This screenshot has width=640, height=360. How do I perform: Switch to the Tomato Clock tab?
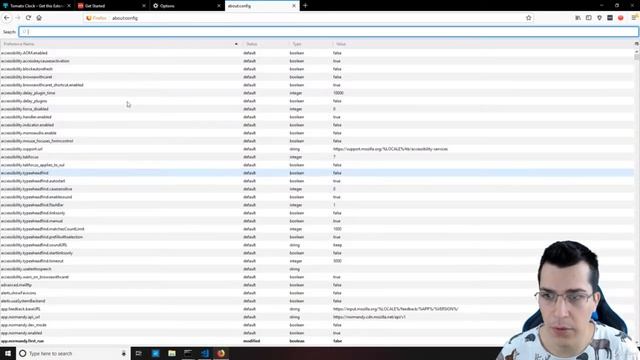(37, 6)
